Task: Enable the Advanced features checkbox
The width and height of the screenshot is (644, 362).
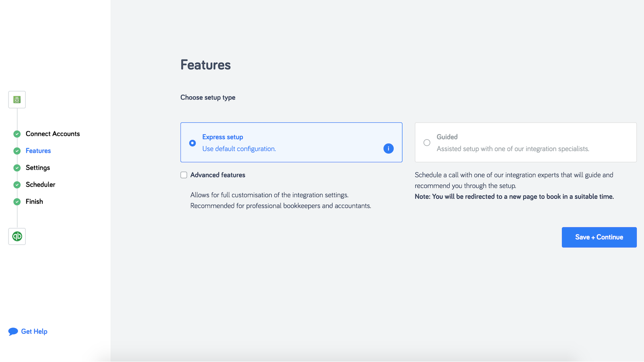Action: (184, 175)
